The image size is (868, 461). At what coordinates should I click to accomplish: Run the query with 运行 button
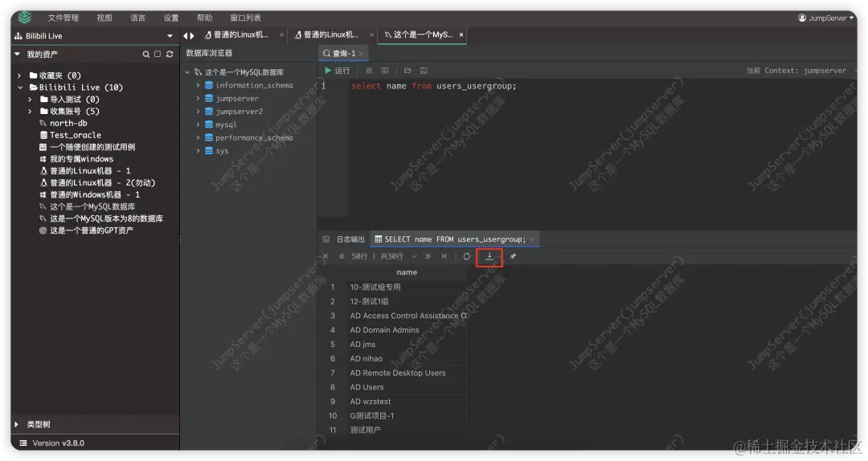(338, 71)
